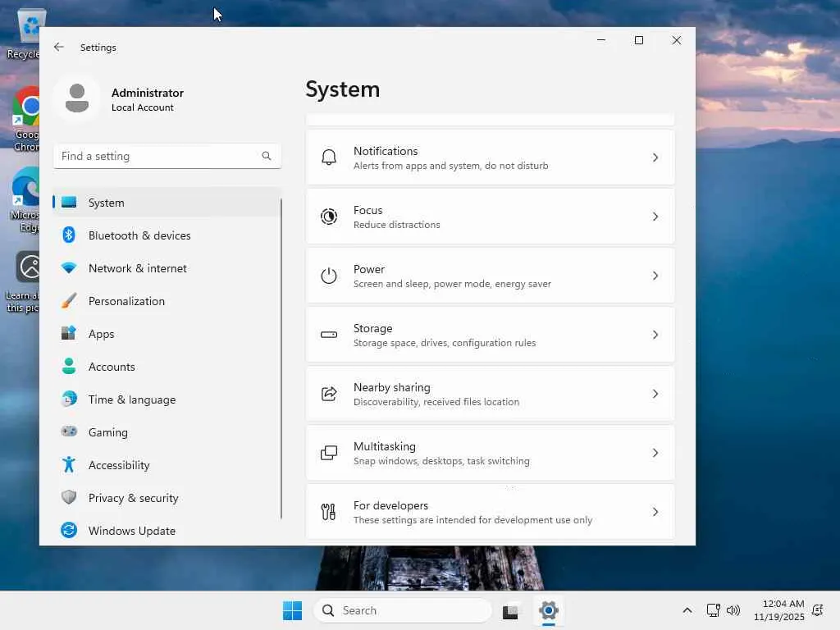Open Accessibility settings category
This screenshot has width=840, height=630.
pyautogui.click(x=167, y=464)
